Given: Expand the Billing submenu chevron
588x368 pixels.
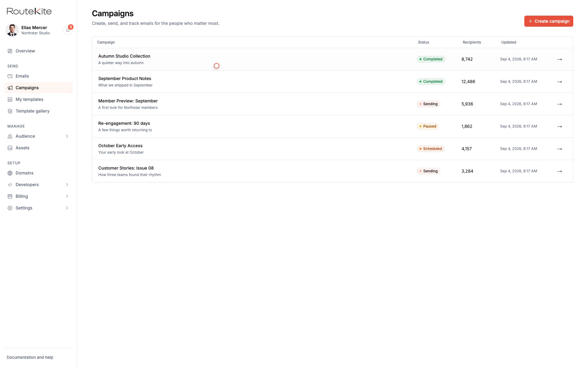Looking at the screenshot, I should tap(67, 196).
